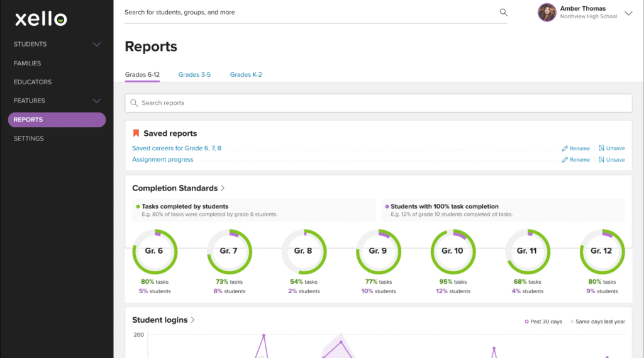Click the green dot for Tasks completed legend
Screen dimensions: 644x358
[138, 207]
